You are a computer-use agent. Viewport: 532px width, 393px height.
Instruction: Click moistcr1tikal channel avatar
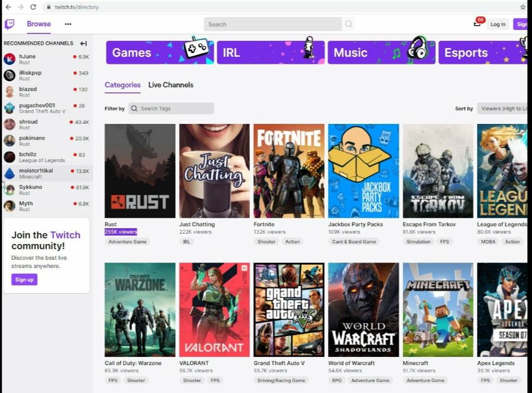[x=9, y=174]
